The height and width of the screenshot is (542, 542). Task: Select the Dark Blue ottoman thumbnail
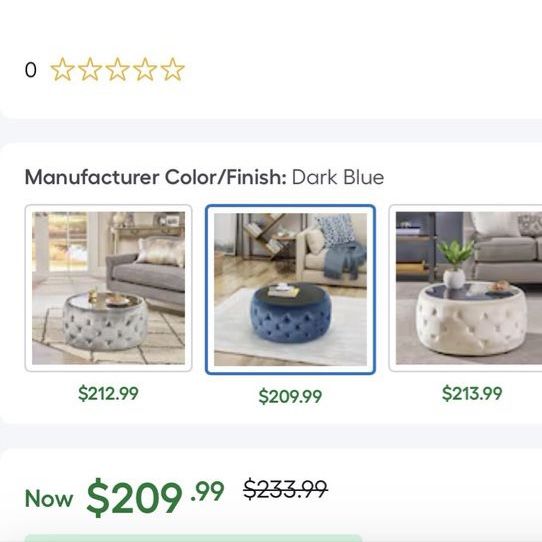pyautogui.click(x=290, y=289)
